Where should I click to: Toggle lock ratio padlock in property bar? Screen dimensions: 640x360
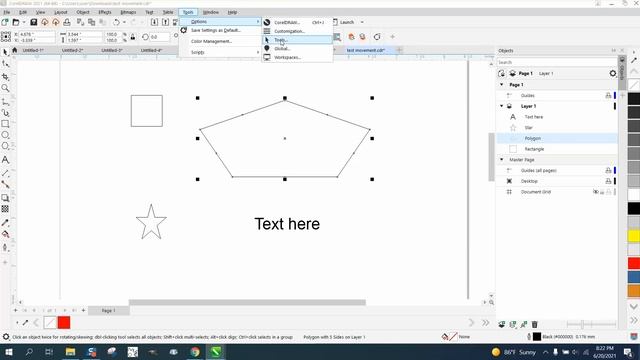(133, 37)
